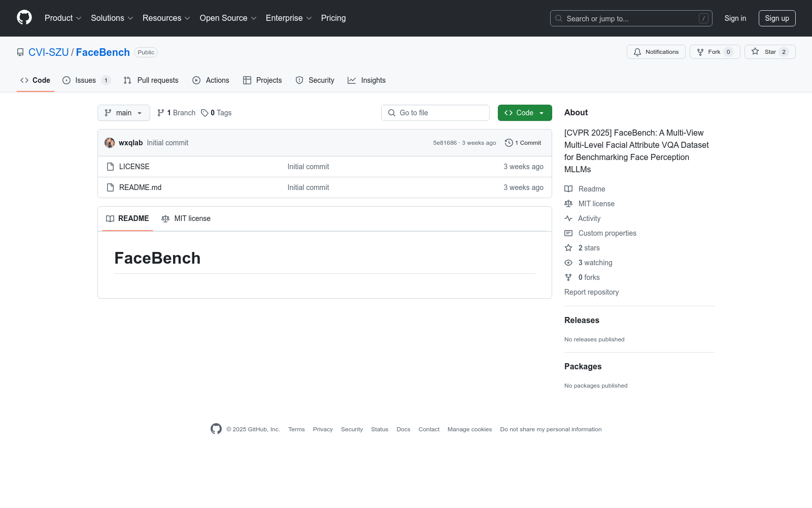Click the Notifications bell button
The height and width of the screenshot is (508, 812).
[x=656, y=52]
